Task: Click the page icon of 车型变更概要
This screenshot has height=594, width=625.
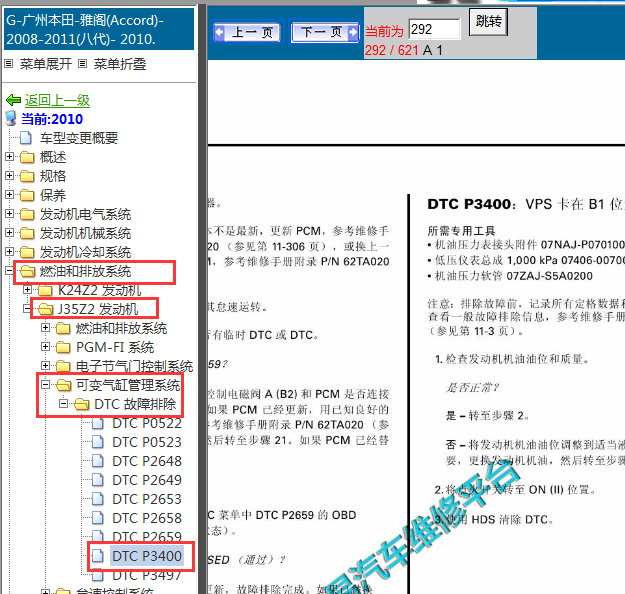Action: pyautogui.click(x=26, y=138)
